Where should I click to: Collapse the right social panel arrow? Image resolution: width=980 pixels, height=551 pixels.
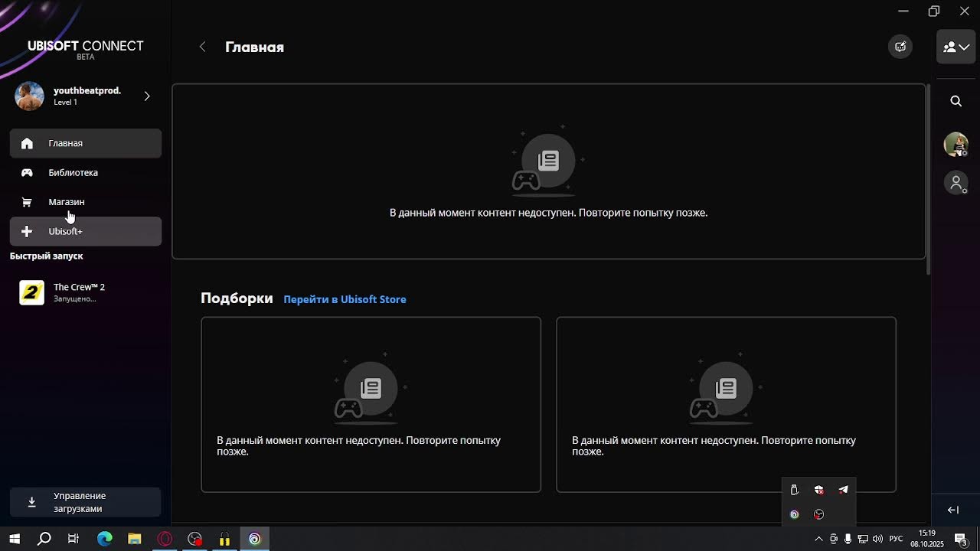(953, 510)
